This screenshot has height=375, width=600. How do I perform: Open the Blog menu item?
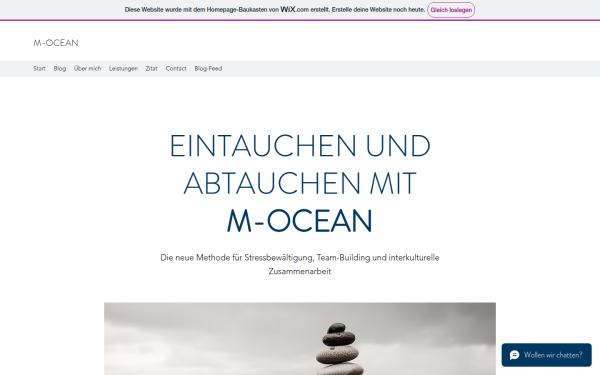pos(60,68)
